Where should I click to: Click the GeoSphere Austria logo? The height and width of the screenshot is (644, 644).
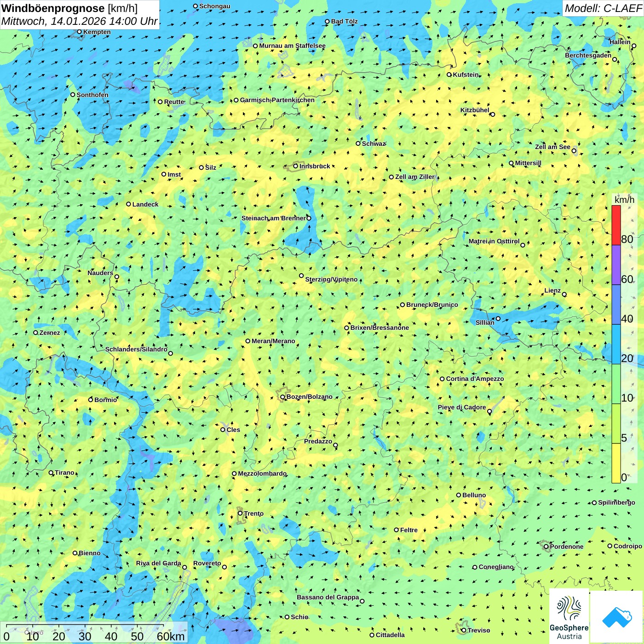569,616
